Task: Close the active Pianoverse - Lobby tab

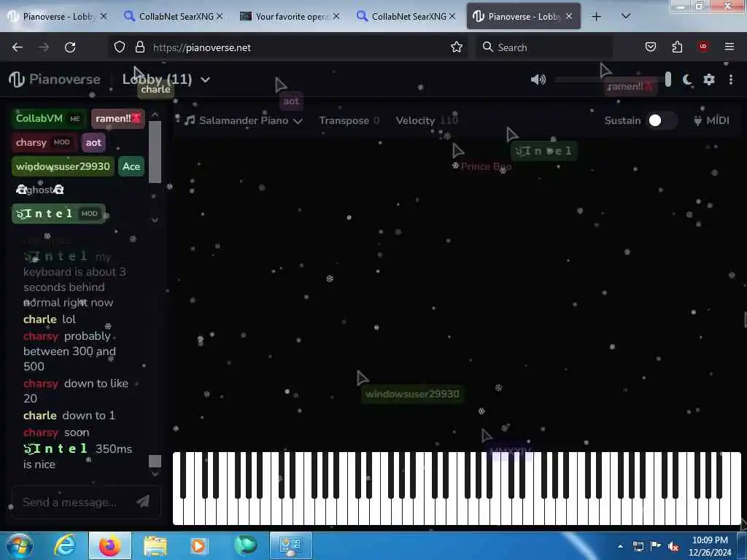Action: point(569,17)
